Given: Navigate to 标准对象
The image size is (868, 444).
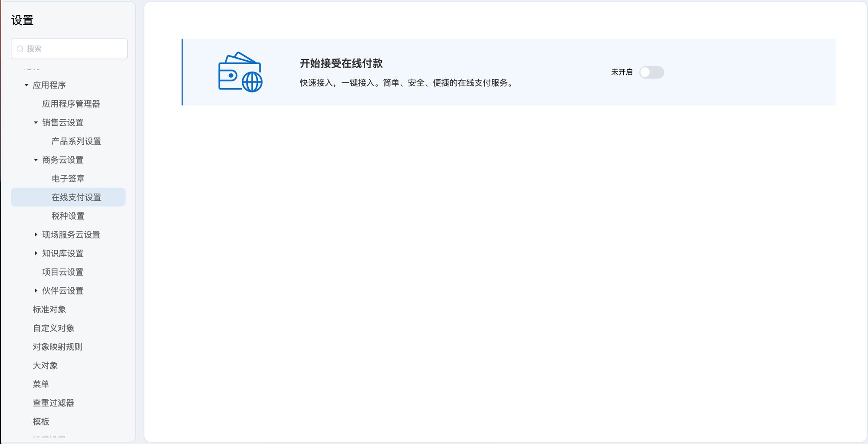Looking at the screenshot, I should tap(49, 310).
